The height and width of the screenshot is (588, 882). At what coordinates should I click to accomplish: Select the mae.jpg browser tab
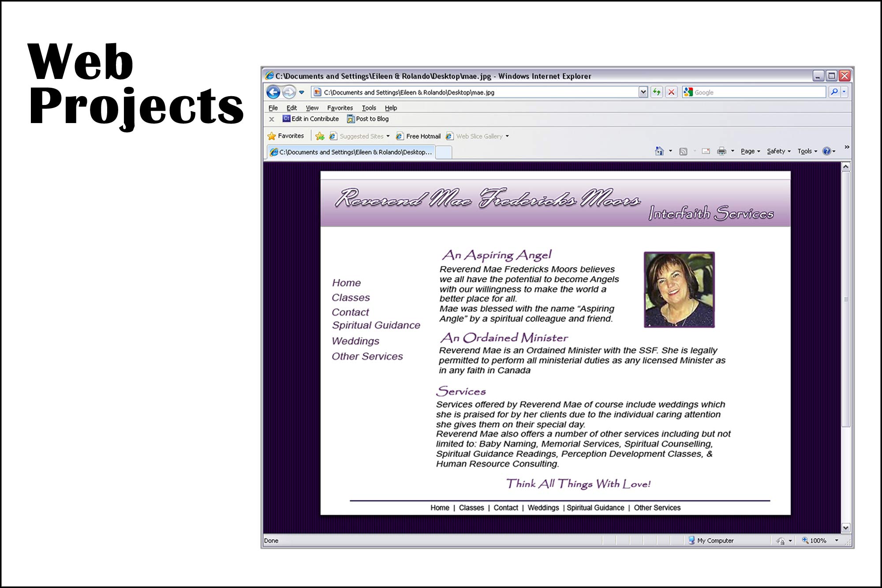tap(351, 152)
